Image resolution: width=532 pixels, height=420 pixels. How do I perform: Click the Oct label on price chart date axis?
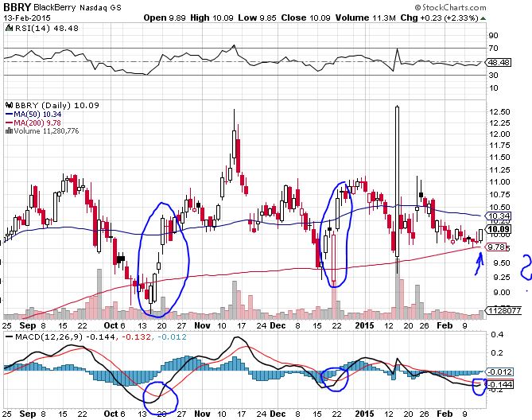pyautogui.click(x=111, y=325)
